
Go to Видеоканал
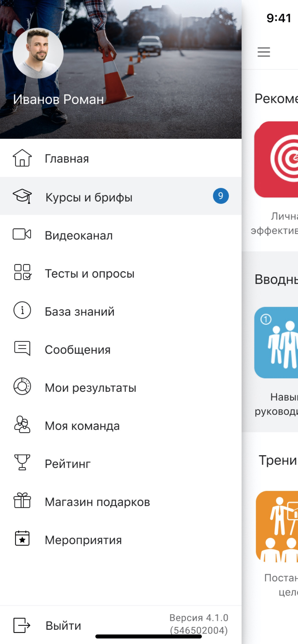tap(121, 234)
